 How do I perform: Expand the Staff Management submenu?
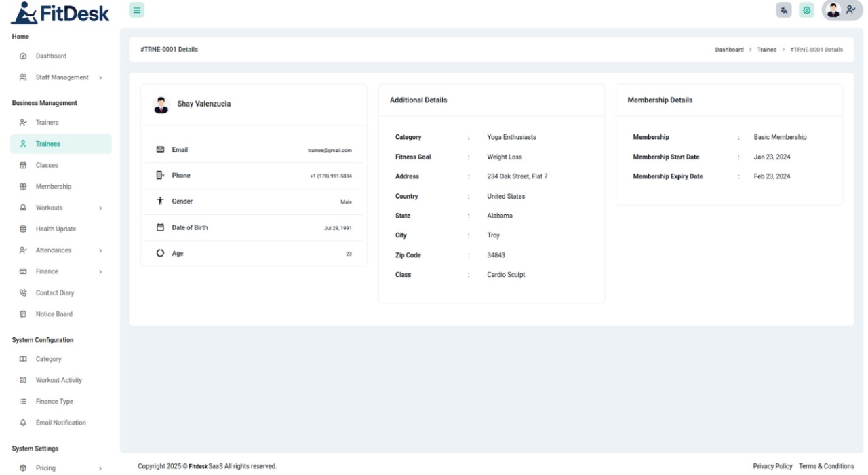100,78
